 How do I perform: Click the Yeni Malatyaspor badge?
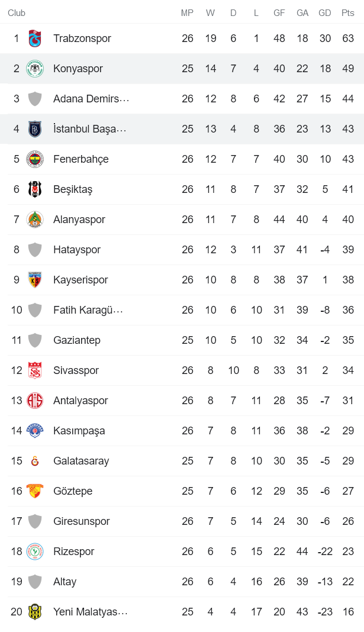[36, 611]
